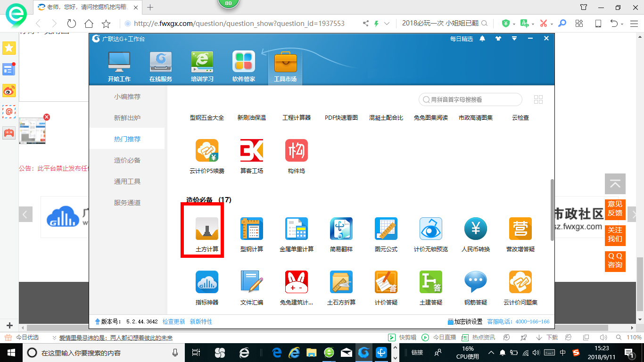Screen dimensions: 644x362
Task: Open the skin shirt icon
Action: [498, 39]
